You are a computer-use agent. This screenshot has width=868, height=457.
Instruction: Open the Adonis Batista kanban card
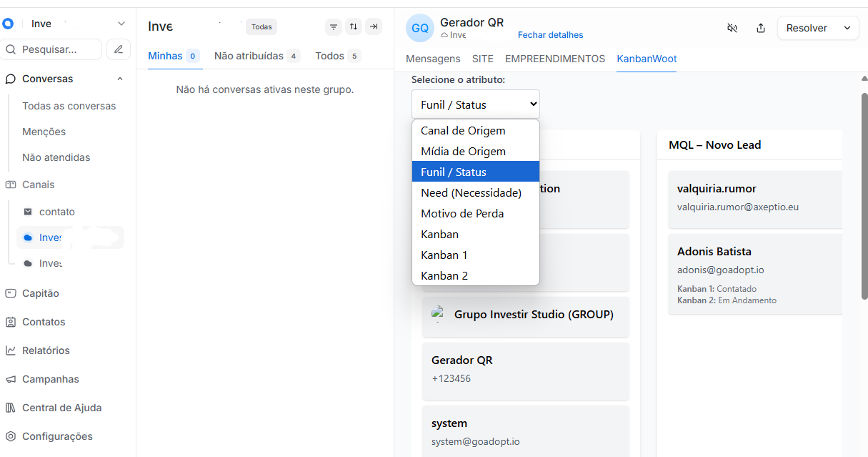tap(755, 273)
